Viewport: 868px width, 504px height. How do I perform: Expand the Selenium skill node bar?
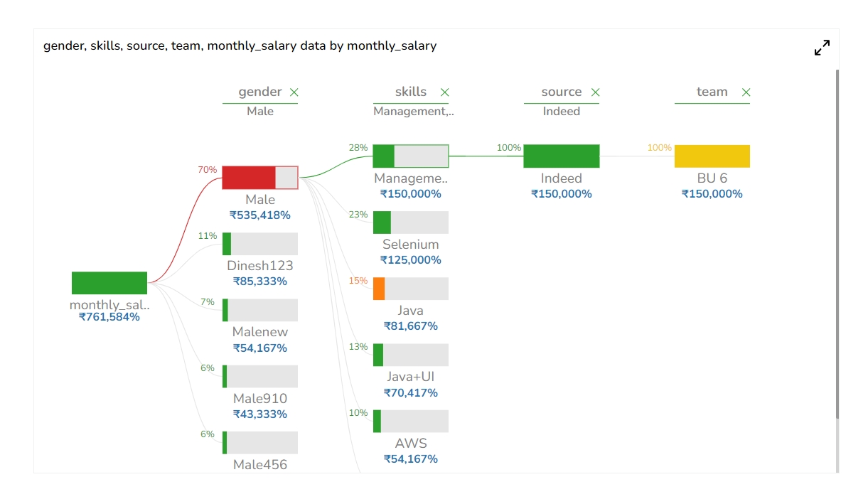[410, 222]
